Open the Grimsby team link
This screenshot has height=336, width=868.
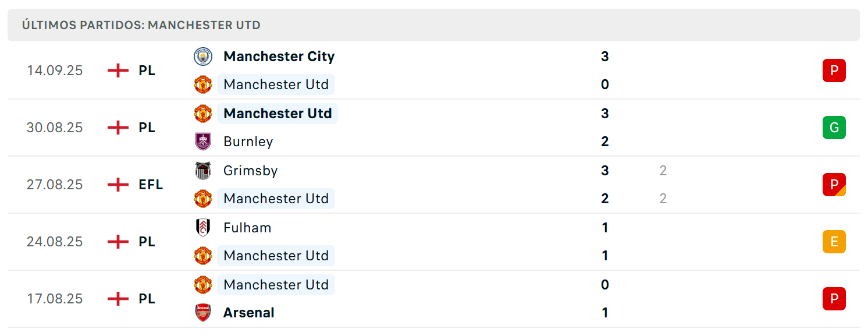251,171
